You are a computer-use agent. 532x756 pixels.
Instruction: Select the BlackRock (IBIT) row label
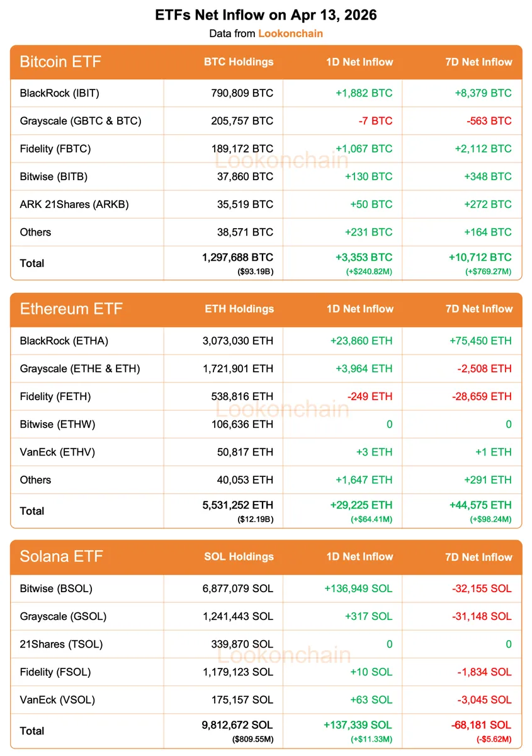[x=60, y=93]
